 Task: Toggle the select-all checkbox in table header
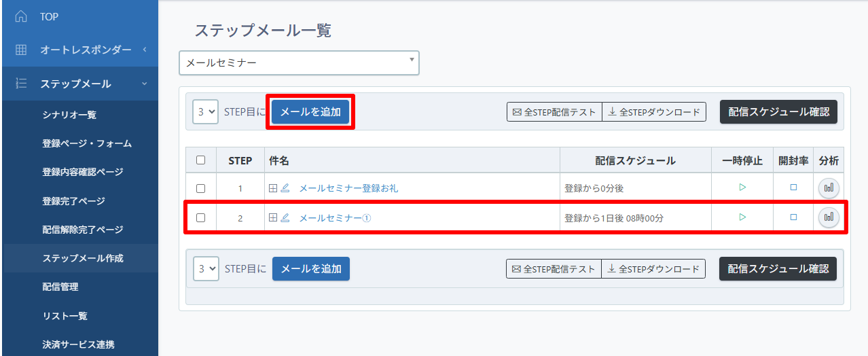point(200,160)
